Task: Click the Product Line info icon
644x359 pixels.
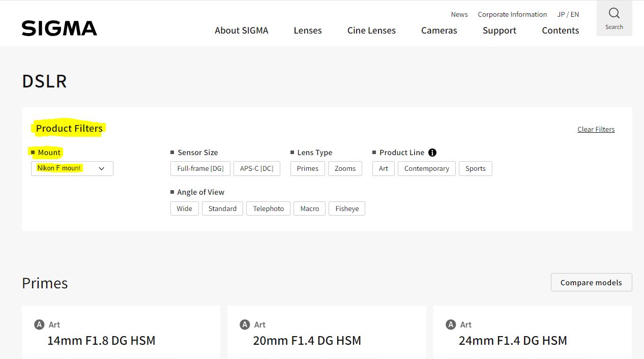Action: [x=432, y=153]
